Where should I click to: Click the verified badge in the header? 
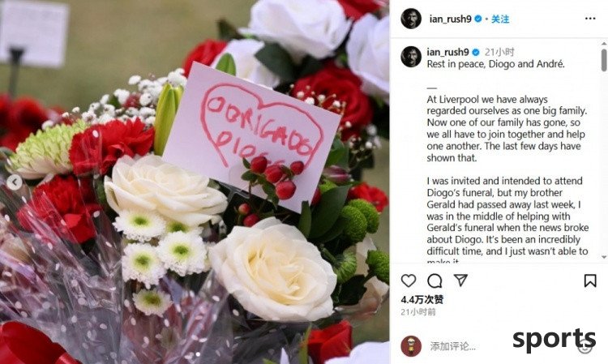(478, 19)
